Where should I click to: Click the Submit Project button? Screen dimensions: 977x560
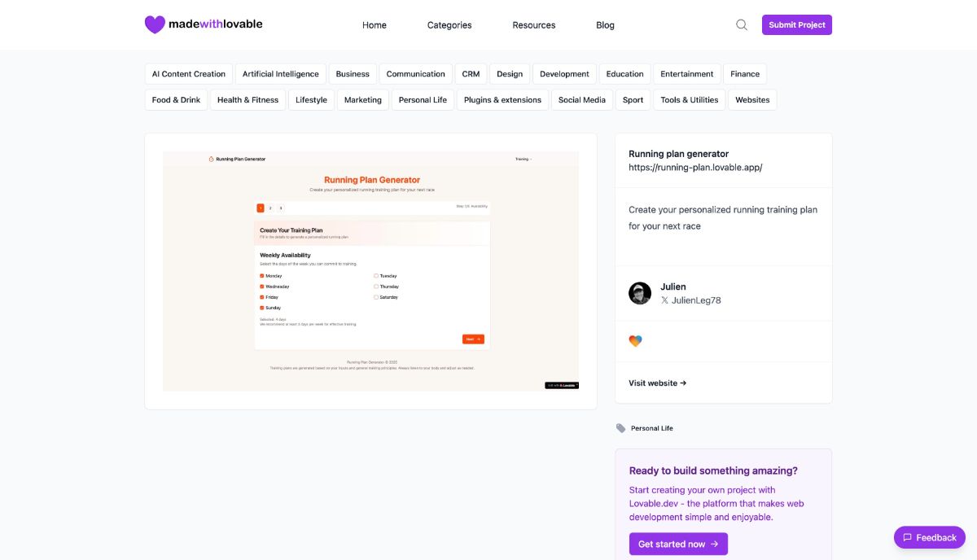click(797, 24)
